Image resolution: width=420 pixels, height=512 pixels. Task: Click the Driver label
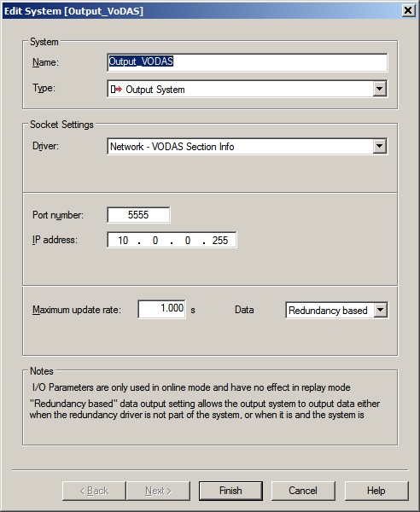click(45, 146)
